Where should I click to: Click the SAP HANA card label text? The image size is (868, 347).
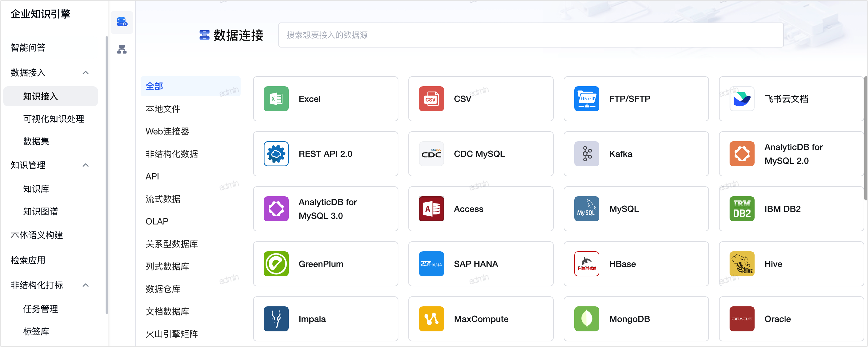(x=476, y=264)
